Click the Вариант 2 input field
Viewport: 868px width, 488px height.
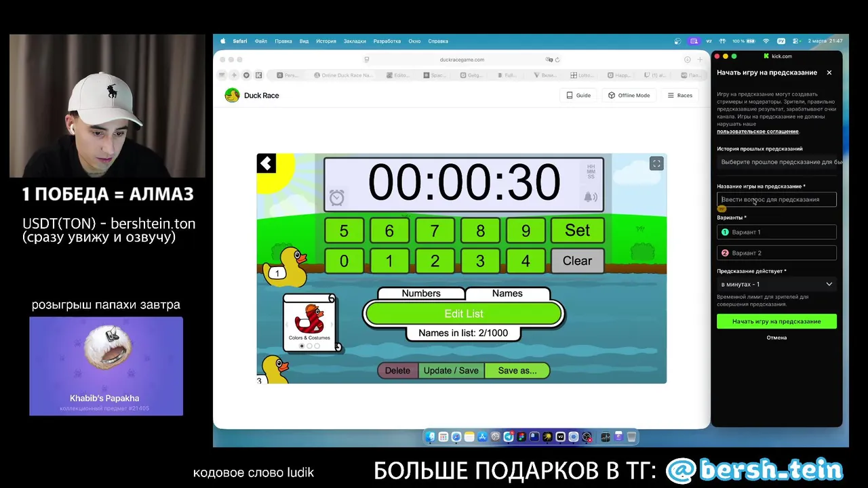point(776,253)
